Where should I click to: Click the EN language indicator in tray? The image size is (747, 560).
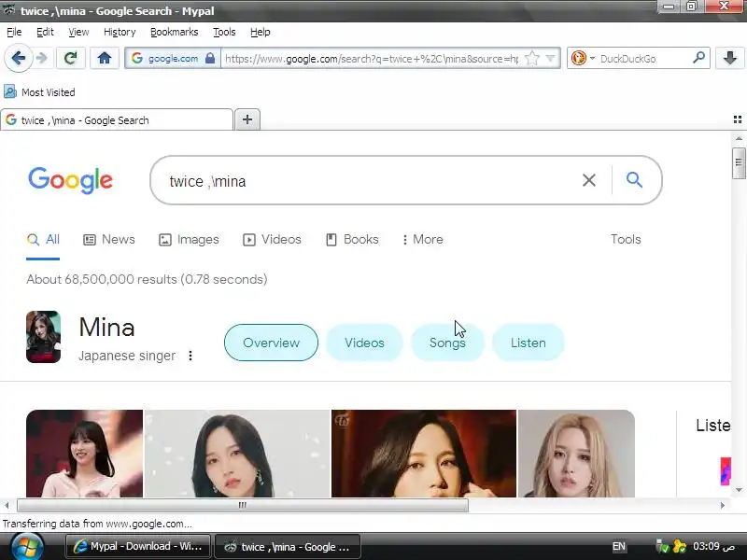618,546
